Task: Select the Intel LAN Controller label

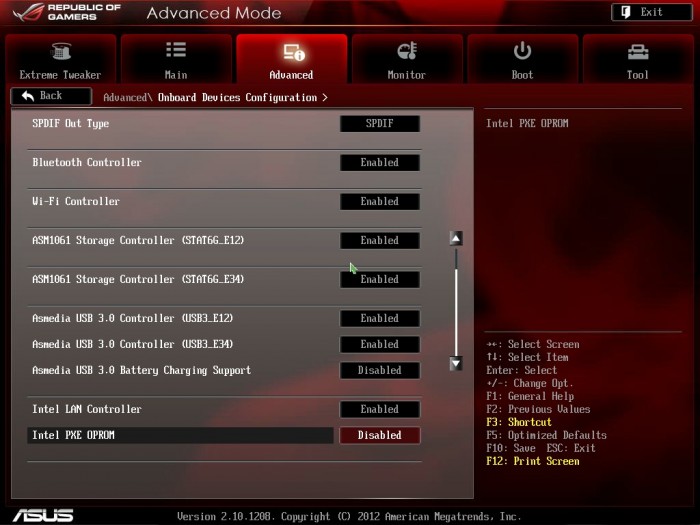Action: coord(87,409)
